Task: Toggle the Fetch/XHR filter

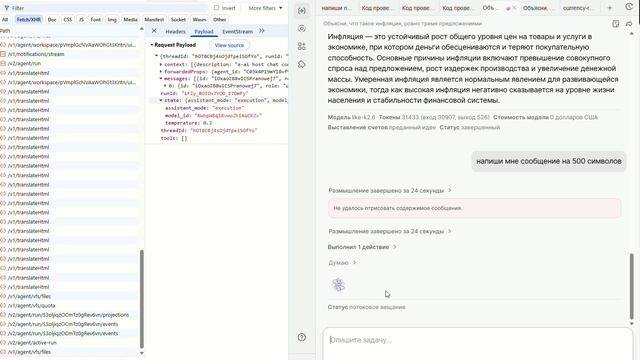Action: [x=29, y=19]
